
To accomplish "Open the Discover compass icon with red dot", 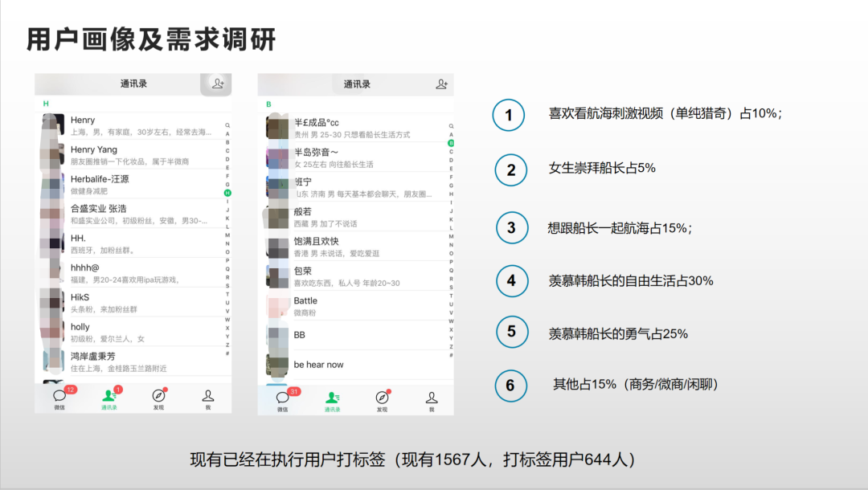I will 158,396.
